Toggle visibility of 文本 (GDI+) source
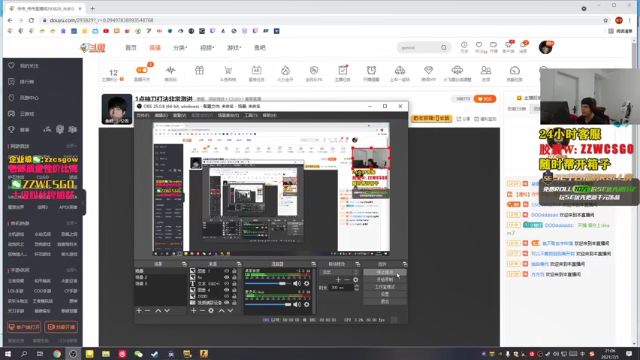640x360 pixels. pos(227,284)
